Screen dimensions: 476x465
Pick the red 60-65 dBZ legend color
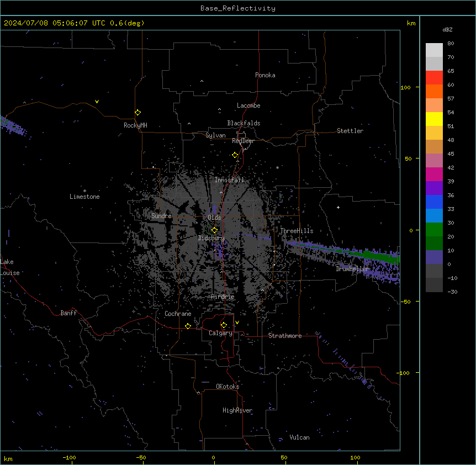[434, 77]
